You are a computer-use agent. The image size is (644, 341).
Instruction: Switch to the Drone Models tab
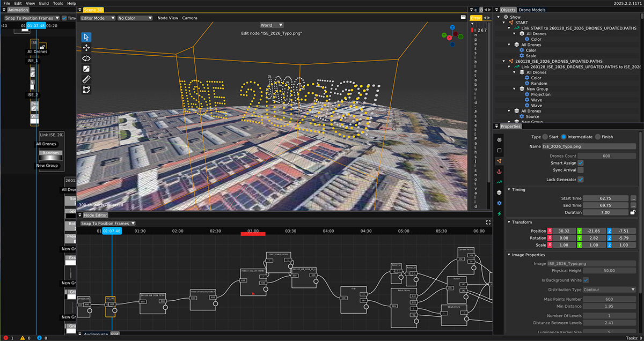533,10
